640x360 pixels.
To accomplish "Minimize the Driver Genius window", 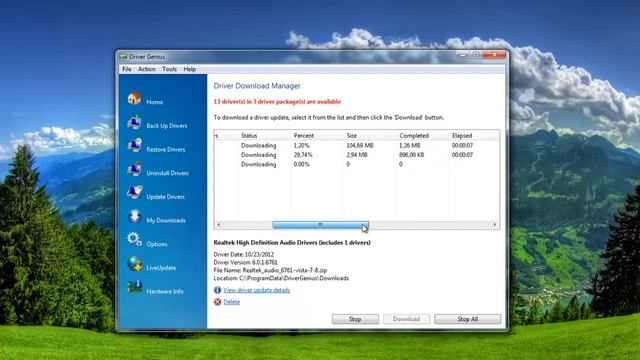I will (462, 54).
